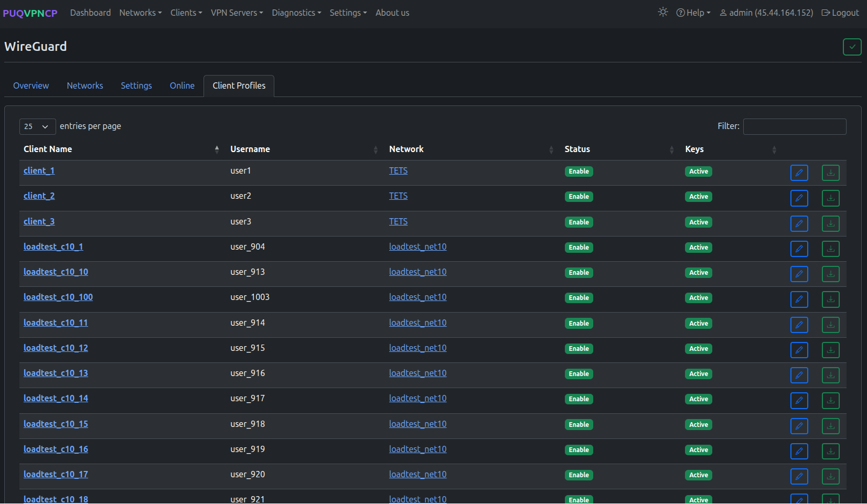Edit the loadtest_c10_15 profile
Image resolution: width=867 pixels, height=504 pixels.
(x=799, y=426)
